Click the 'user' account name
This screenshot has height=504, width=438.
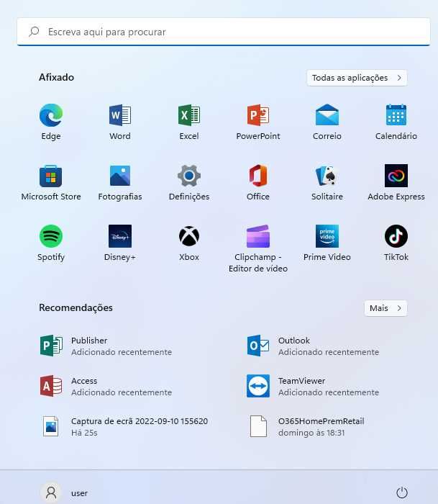pyautogui.click(x=79, y=493)
